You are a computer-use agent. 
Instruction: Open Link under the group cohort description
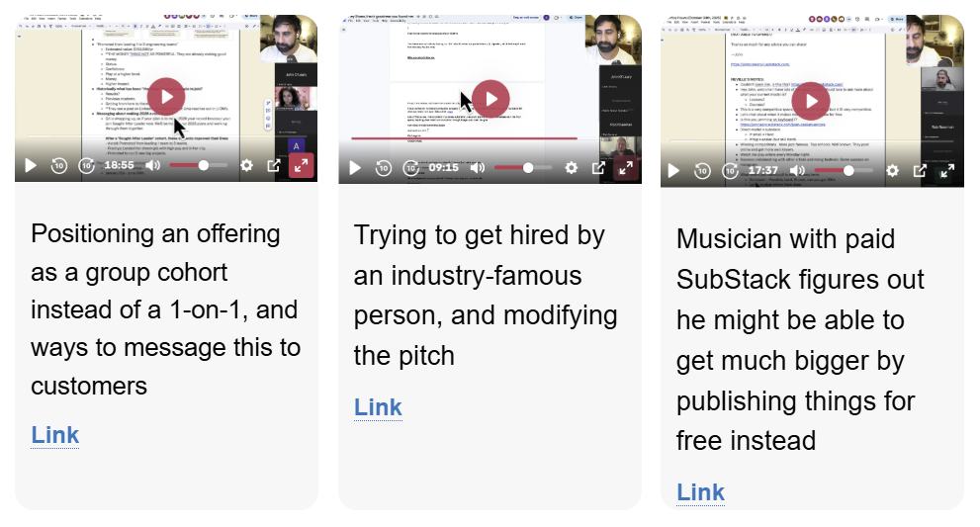tap(54, 435)
